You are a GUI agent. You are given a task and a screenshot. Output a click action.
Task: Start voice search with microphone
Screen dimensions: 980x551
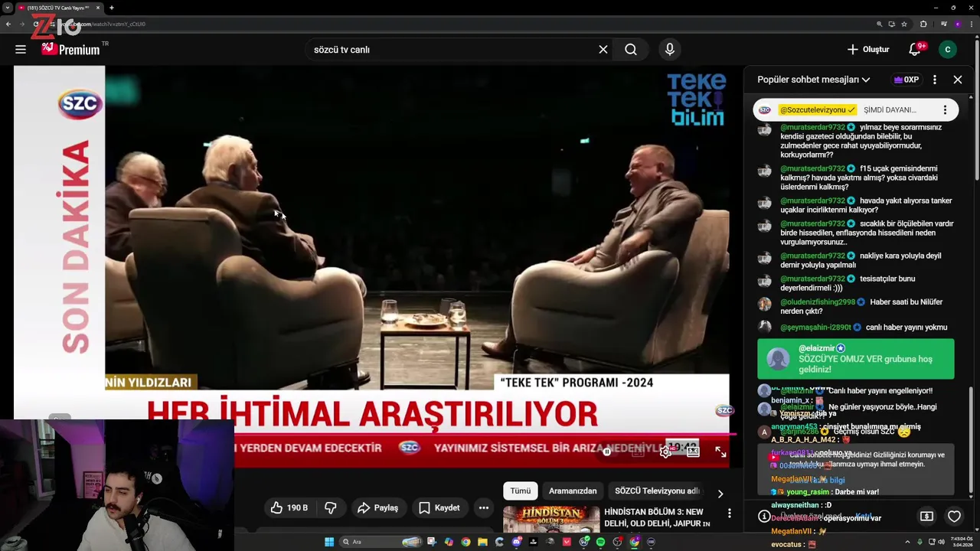[x=670, y=49]
